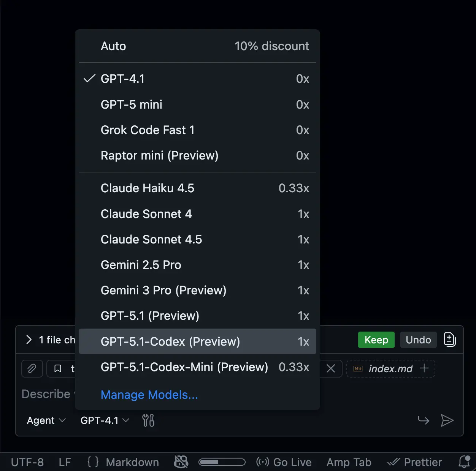Remove index.md context with the X
This screenshot has height=471, width=476.
coord(330,368)
